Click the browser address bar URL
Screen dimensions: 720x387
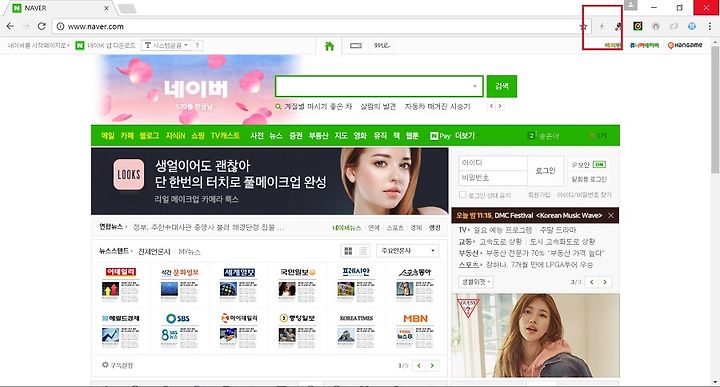tap(96, 27)
